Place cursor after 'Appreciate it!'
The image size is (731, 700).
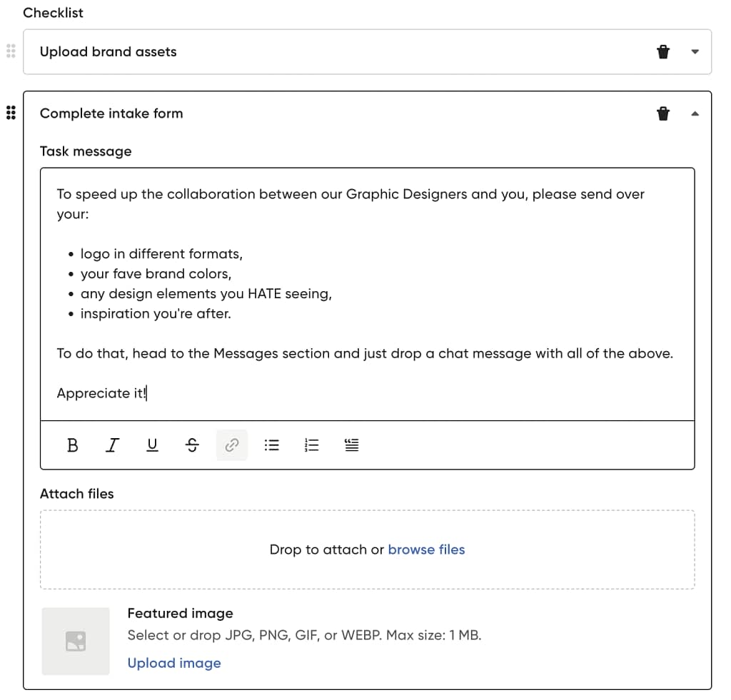(x=147, y=393)
